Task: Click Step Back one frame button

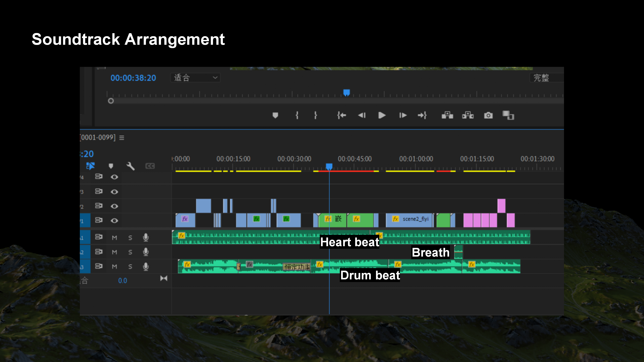Action: pos(362,115)
